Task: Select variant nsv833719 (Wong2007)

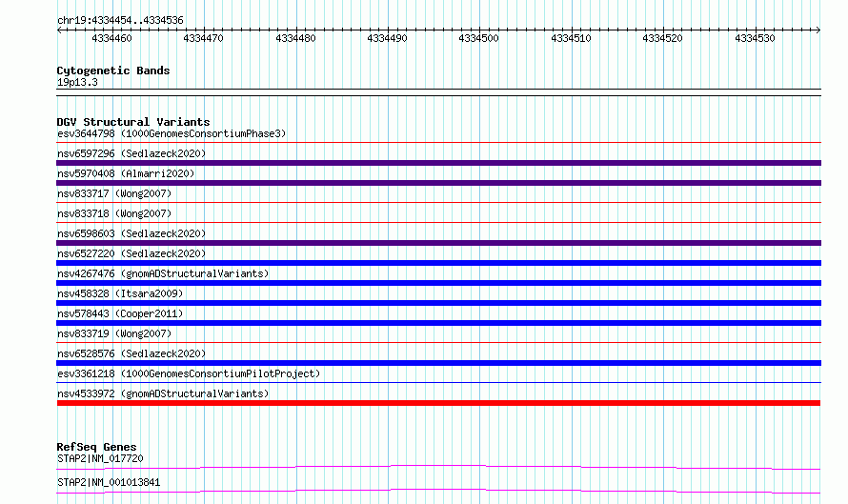Action: [x=114, y=333]
